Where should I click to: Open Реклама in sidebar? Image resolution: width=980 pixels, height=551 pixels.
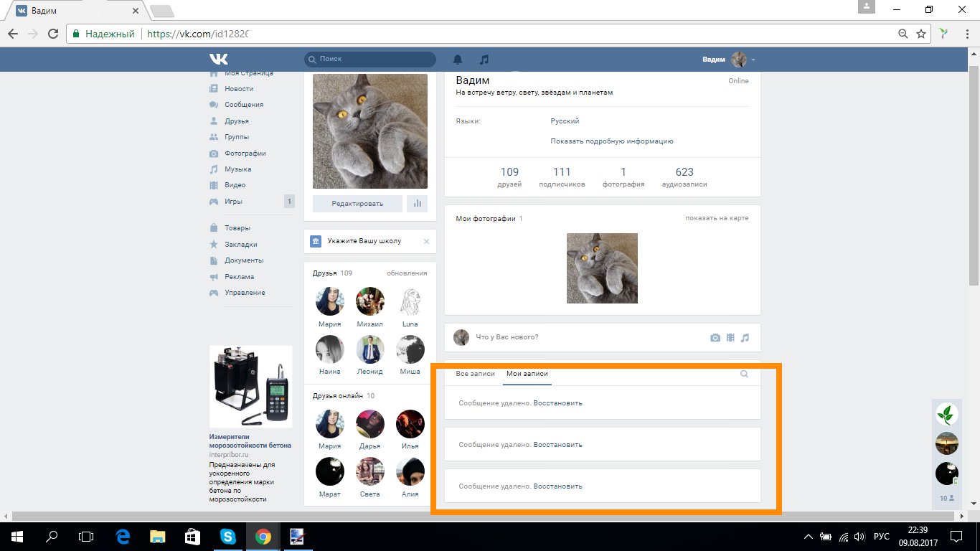point(239,277)
